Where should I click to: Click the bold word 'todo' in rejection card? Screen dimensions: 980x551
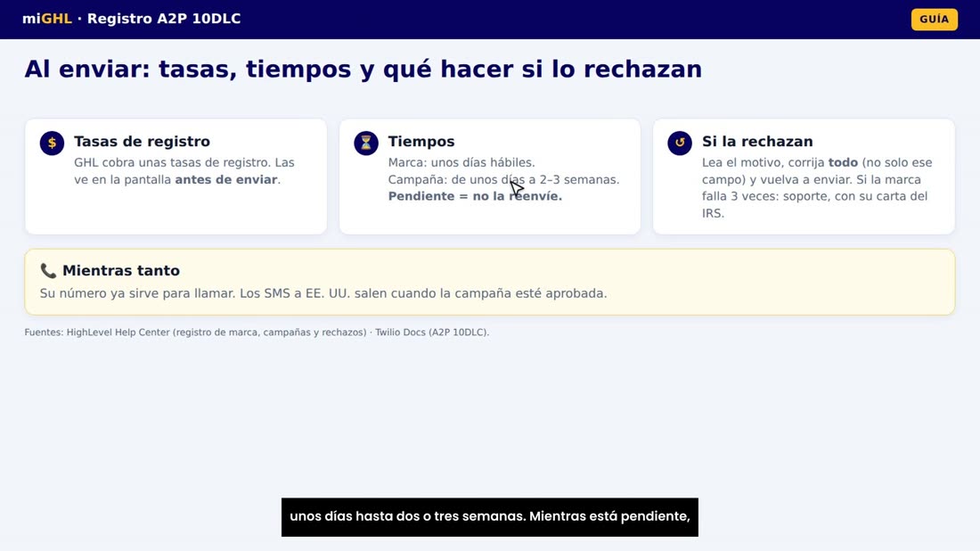coord(843,162)
